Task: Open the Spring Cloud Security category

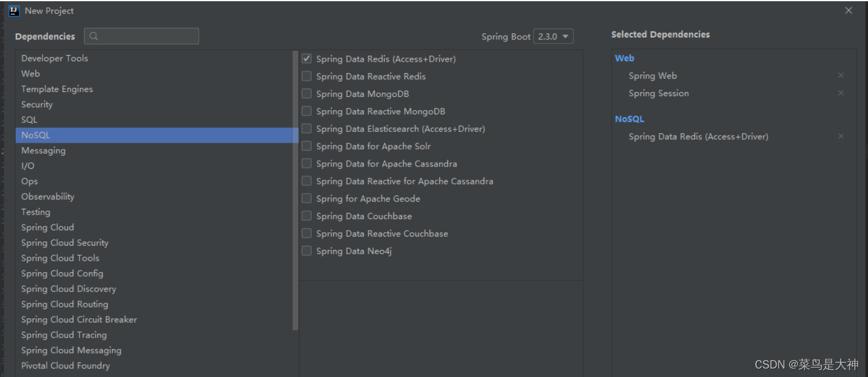Action: (65, 242)
